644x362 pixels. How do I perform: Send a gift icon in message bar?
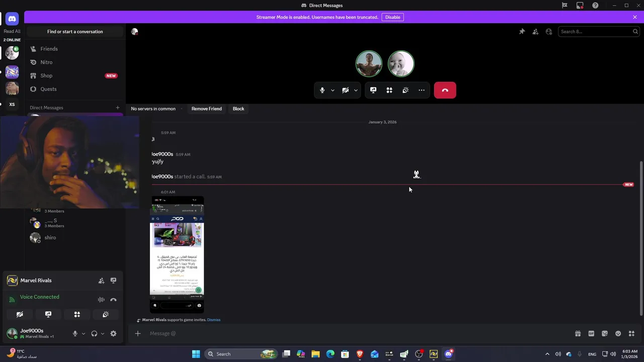tap(578, 333)
